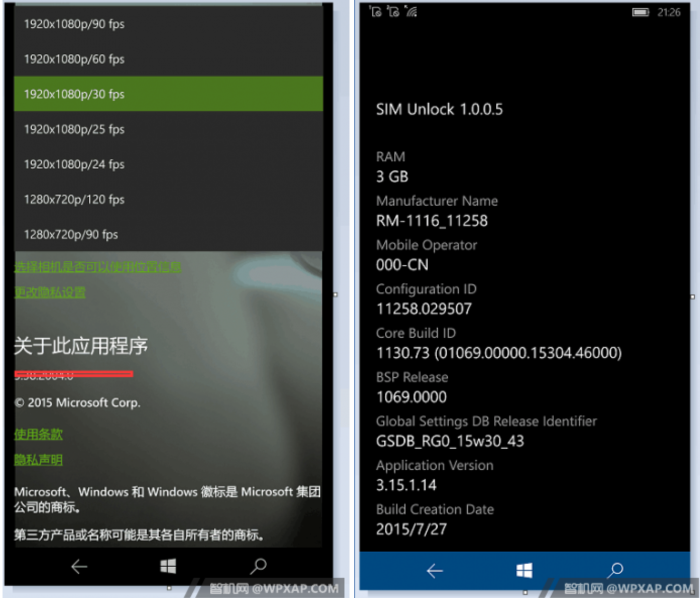
Task: Tap the search magnifier on the blue navigation bar
Action: tap(615, 570)
